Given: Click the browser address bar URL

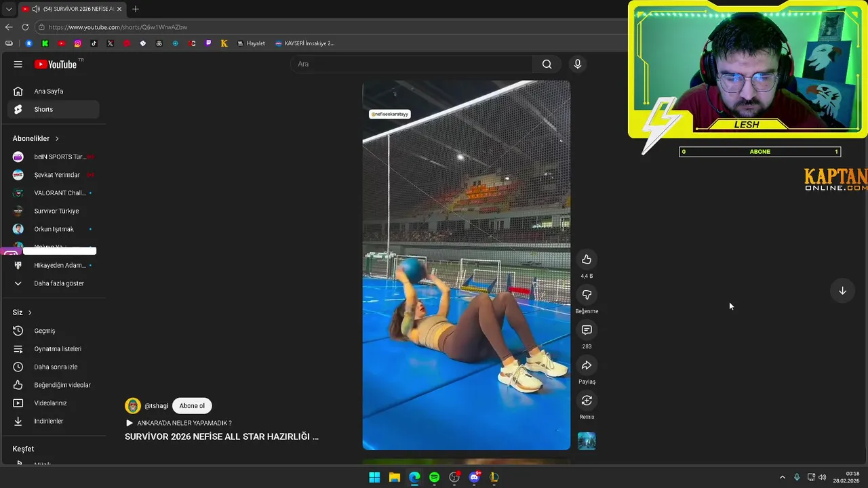Looking at the screenshot, I should (118, 27).
